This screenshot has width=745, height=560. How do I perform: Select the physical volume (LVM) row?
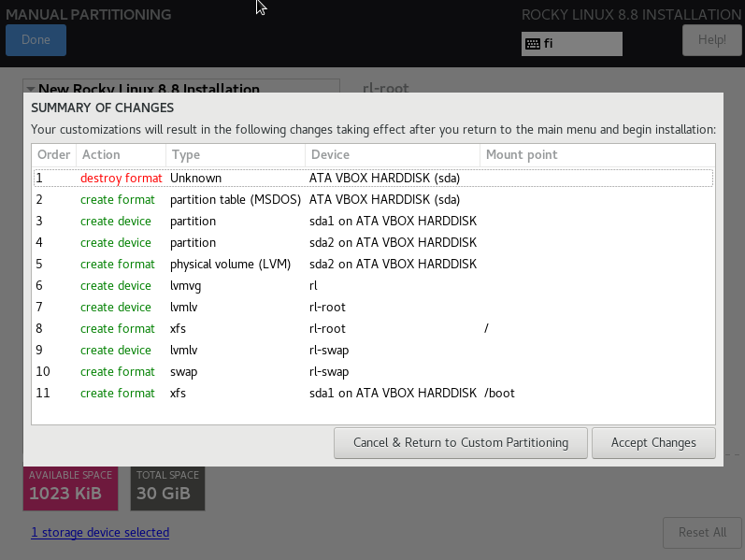[372, 264]
